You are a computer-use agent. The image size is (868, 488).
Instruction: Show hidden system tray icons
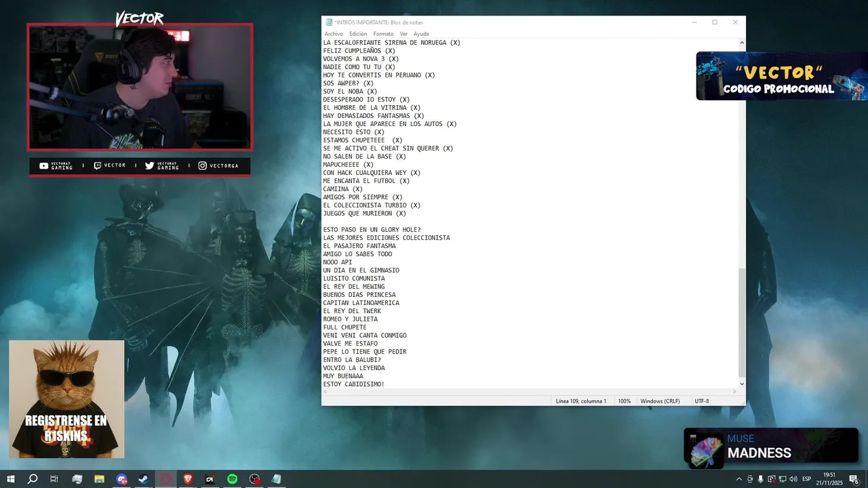[739, 479]
